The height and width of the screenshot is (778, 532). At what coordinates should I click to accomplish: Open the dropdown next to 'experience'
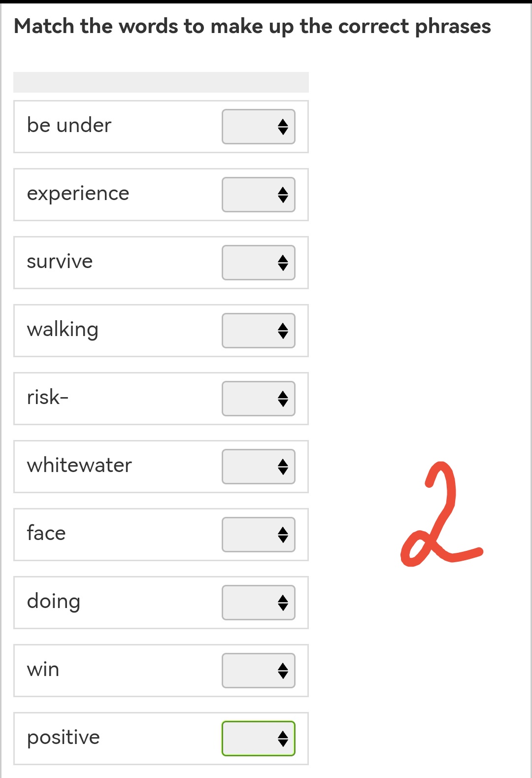point(259,195)
